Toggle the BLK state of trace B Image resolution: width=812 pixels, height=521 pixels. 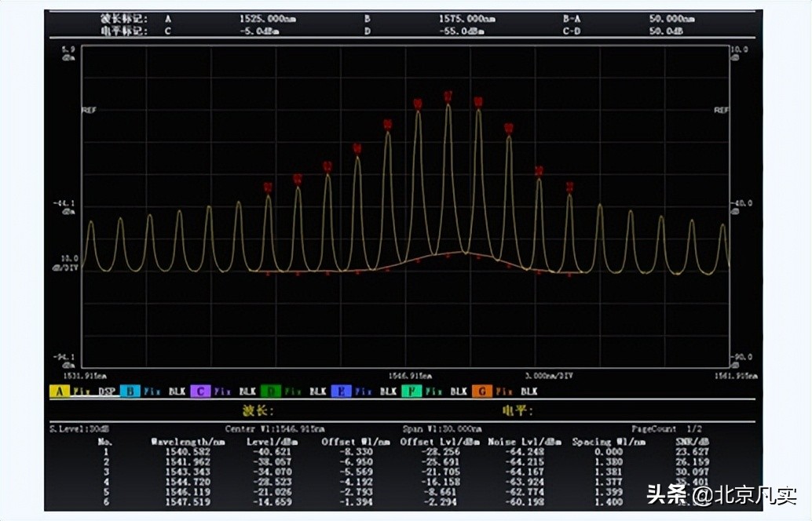tap(177, 391)
